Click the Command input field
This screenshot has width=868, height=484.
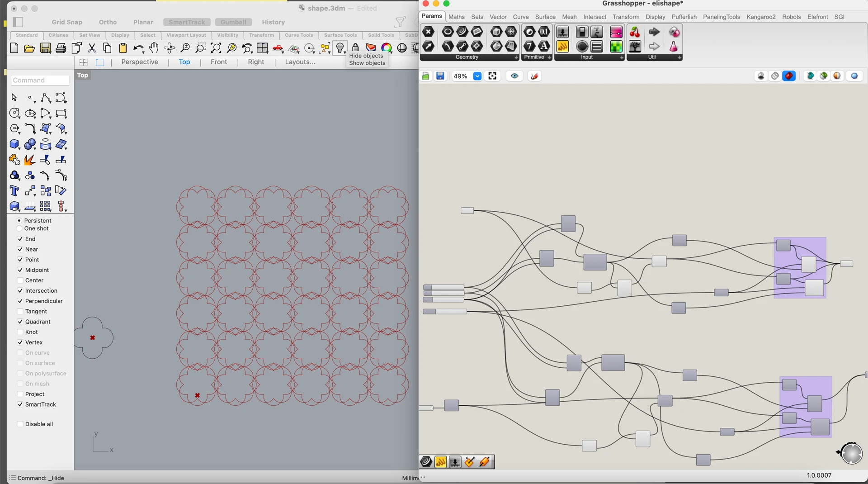(x=40, y=80)
